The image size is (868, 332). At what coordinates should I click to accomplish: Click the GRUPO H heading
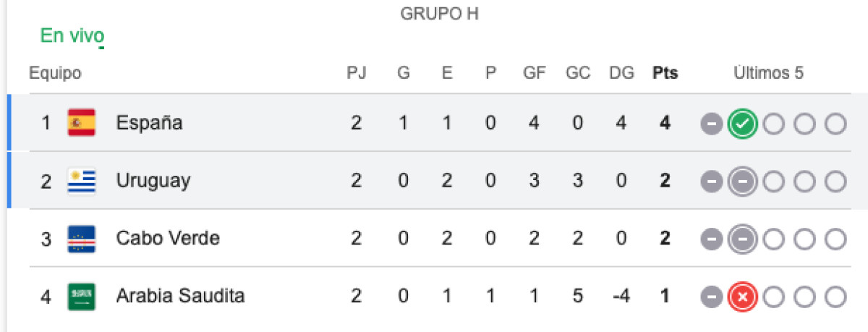click(440, 14)
